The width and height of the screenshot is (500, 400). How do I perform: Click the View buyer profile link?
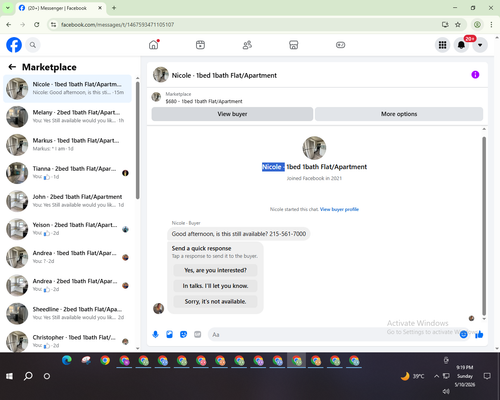tap(339, 209)
